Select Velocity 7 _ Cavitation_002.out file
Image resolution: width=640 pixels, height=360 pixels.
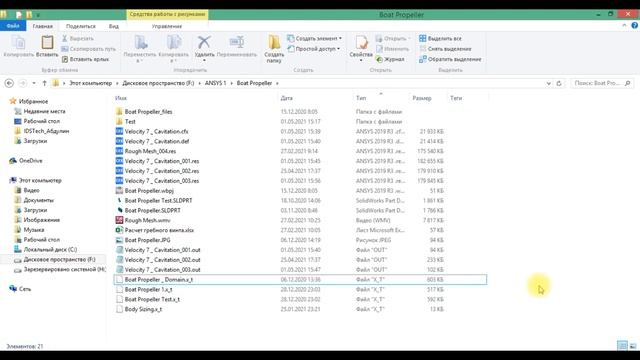point(162,260)
